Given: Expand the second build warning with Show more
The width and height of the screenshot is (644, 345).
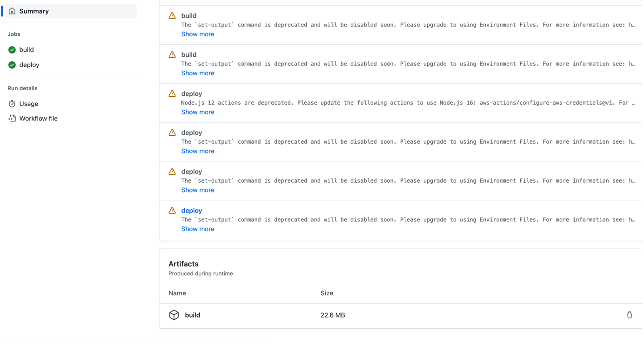Looking at the screenshot, I should pos(198,73).
